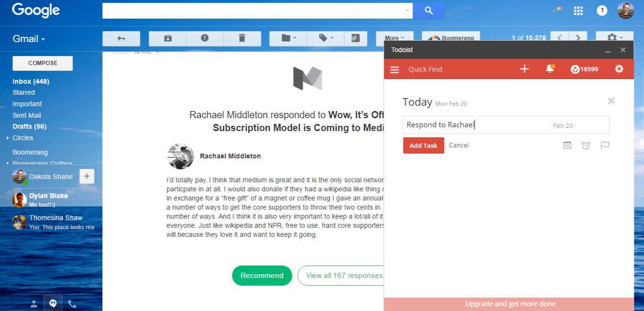Screen dimensions: 644x311
Task: Set a reminder with alarm clock icon
Action: coord(586,145)
